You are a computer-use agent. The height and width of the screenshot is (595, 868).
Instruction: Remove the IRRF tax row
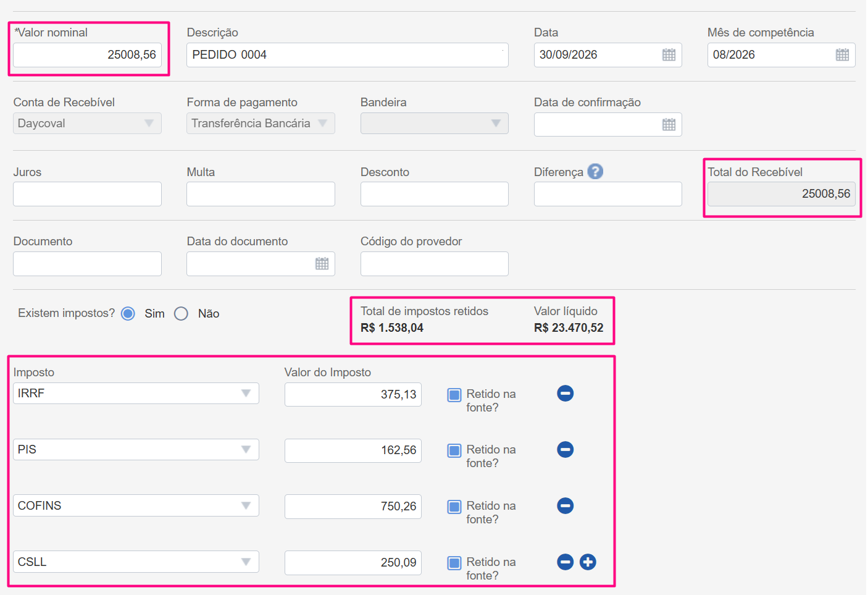point(565,393)
